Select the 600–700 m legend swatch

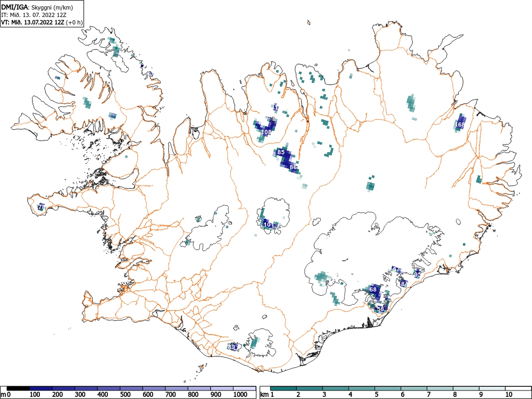click(x=154, y=388)
